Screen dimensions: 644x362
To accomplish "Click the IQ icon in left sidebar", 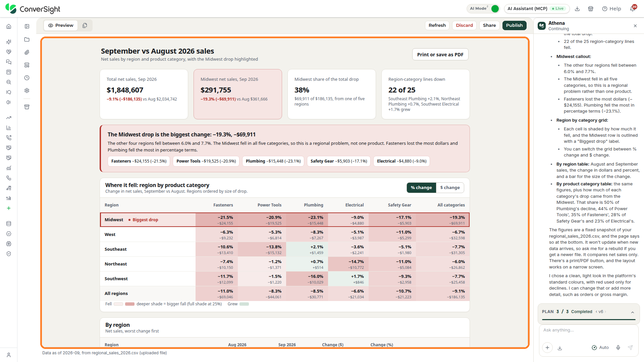I will pyautogui.click(x=9, y=92).
